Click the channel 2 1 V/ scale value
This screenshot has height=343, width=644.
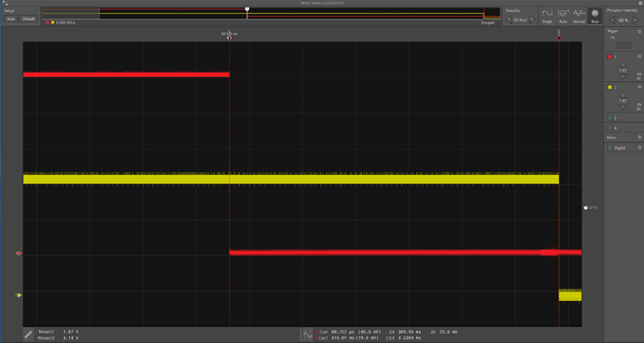click(x=623, y=101)
